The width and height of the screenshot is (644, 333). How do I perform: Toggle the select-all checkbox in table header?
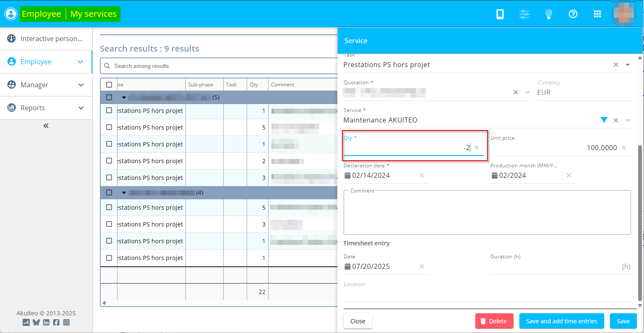[x=109, y=85]
